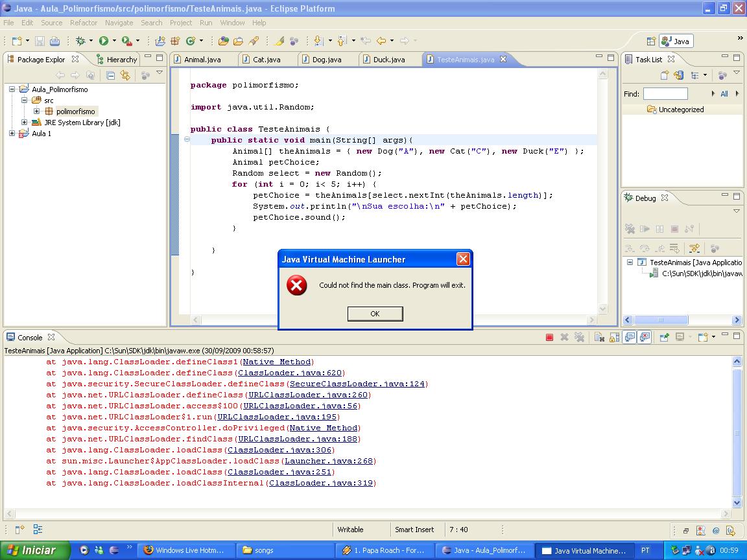Toggle Use Step Filters in Debug view
The height and width of the screenshot is (560, 747).
tap(694, 248)
